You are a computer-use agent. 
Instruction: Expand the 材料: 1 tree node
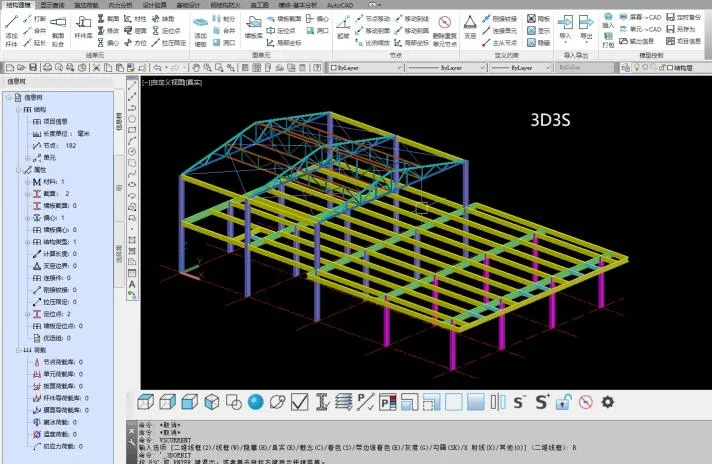click(27, 182)
